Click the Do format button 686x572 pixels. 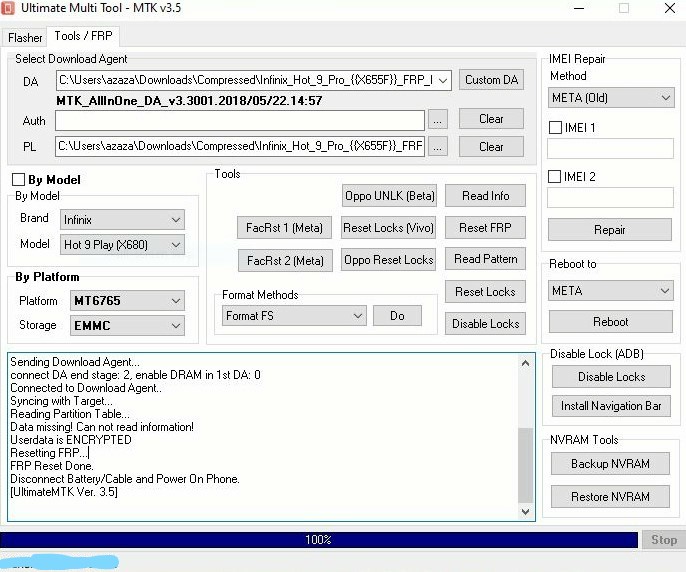tap(397, 316)
